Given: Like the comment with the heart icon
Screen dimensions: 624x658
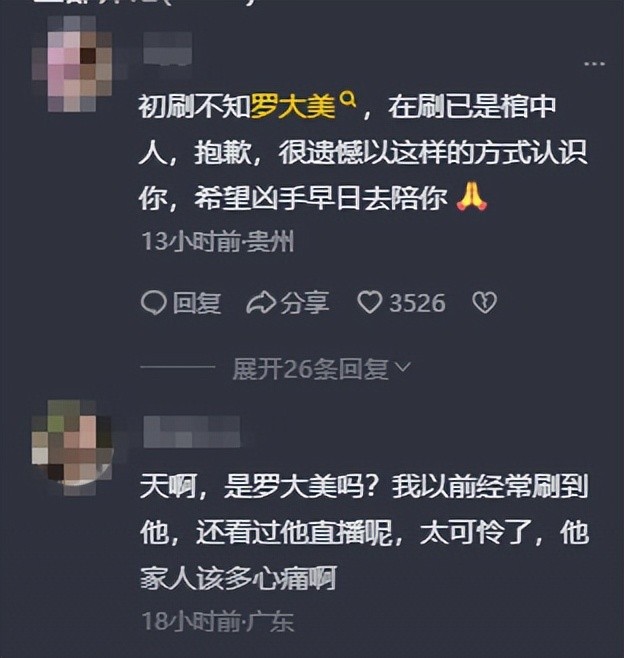Looking at the screenshot, I should [x=370, y=303].
